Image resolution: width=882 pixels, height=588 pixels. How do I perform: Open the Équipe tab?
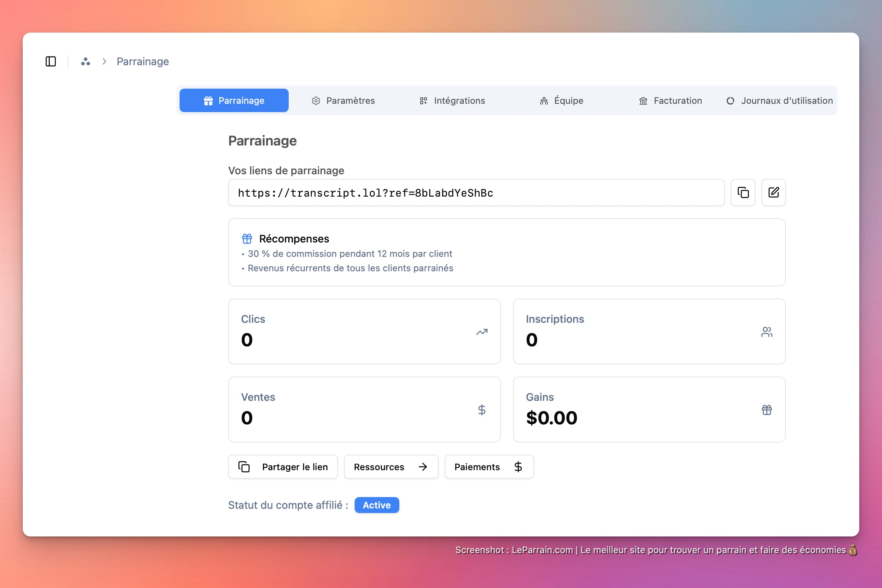pos(561,100)
